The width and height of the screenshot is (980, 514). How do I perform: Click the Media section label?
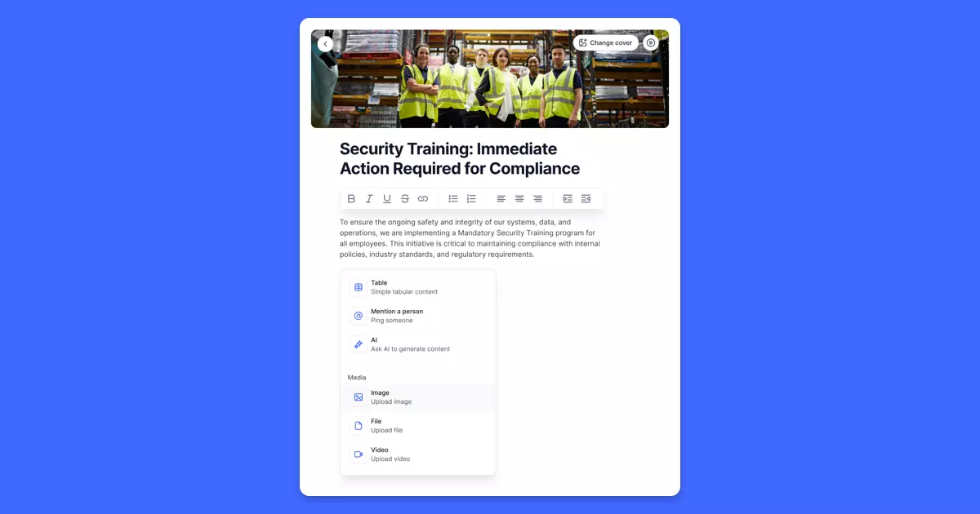[357, 378]
